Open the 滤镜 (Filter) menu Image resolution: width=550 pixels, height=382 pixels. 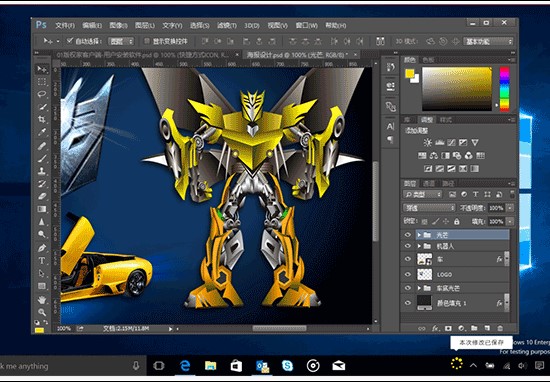(x=227, y=26)
